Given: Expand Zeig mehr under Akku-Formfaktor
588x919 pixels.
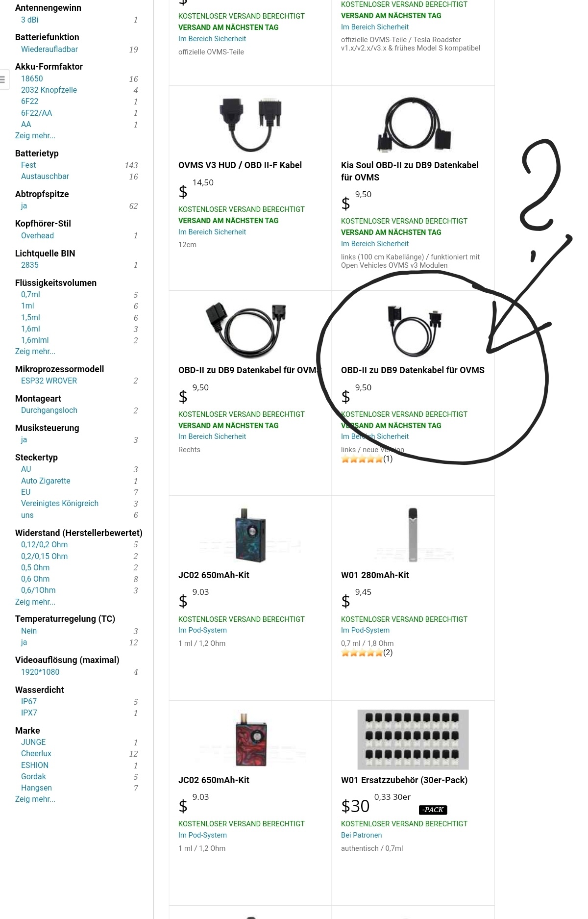Looking at the screenshot, I should [x=35, y=135].
